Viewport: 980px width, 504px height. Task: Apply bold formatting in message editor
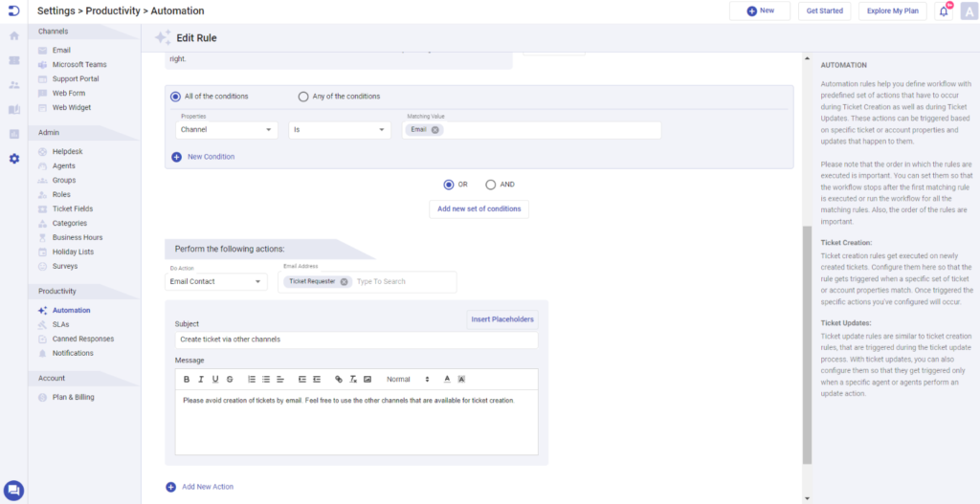(x=187, y=379)
